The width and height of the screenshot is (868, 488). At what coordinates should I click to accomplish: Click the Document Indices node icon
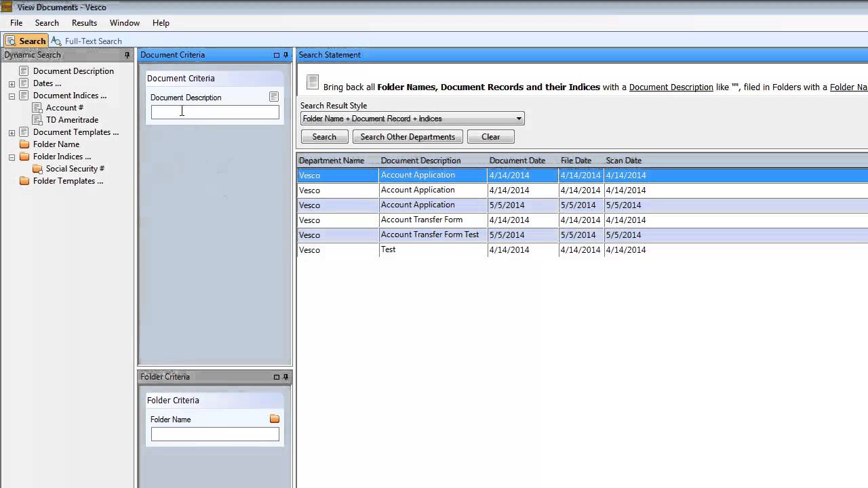pos(24,96)
